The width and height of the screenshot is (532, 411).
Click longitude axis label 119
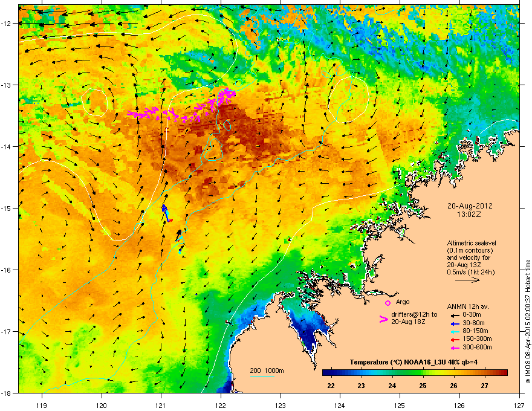[x=42, y=405]
